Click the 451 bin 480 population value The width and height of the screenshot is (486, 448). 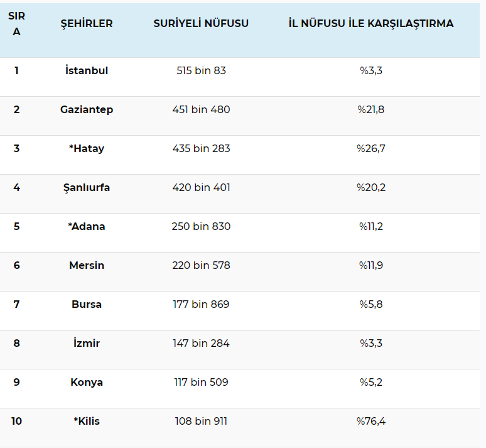(x=201, y=109)
